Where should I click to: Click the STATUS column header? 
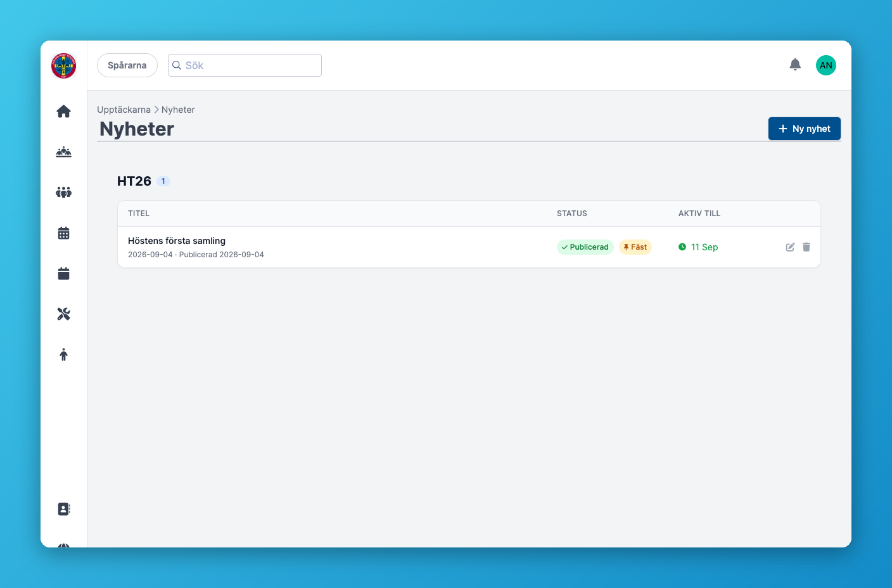click(x=572, y=214)
